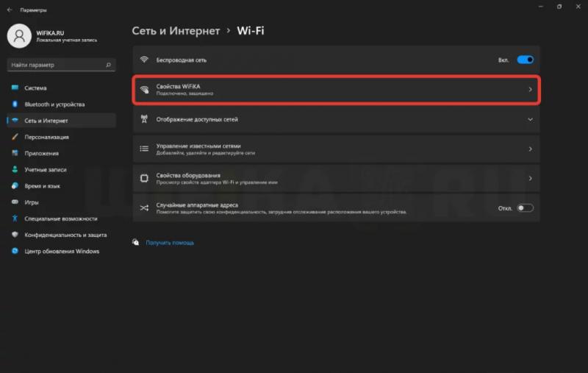Open the Время и язык section

tap(62, 185)
